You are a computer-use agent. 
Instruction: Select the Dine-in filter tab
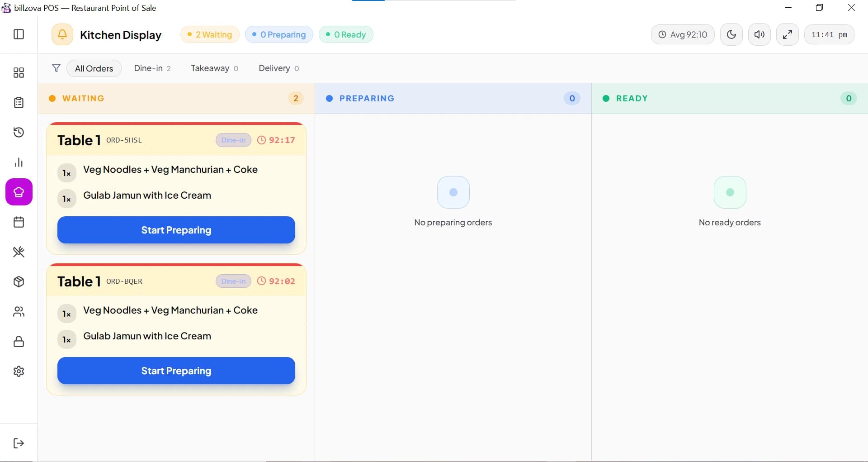coord(152,68)
